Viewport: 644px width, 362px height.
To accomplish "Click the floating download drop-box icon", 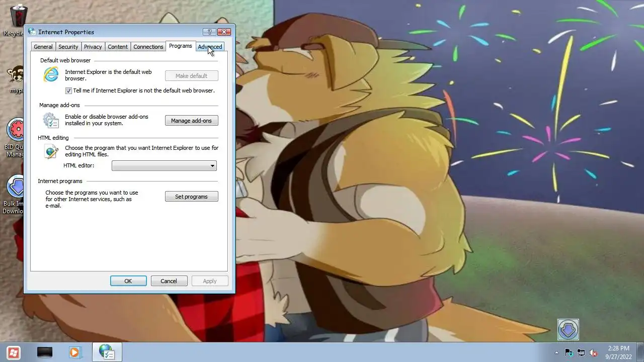I will pyautogui.click(x=568, y=330).
